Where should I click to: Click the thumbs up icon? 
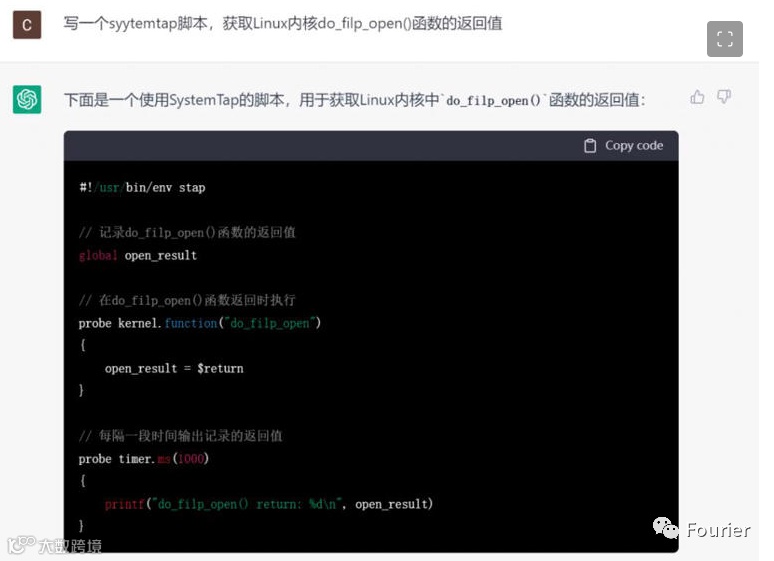(697, 97)
